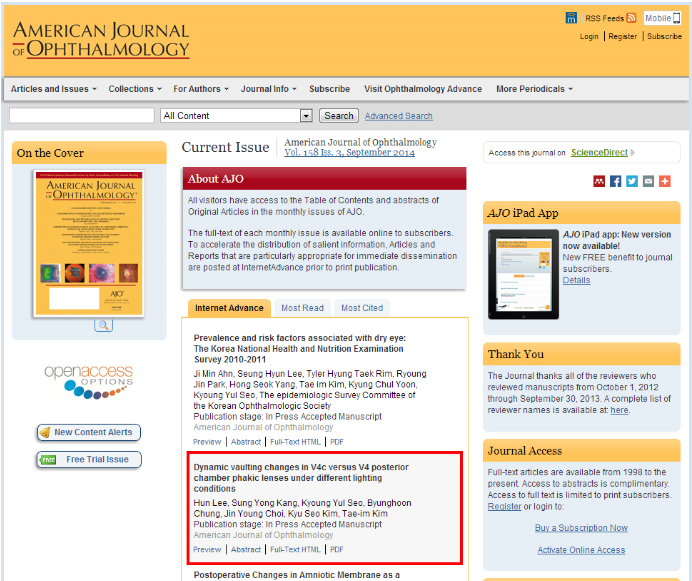
Task: Email this page via envelope icon
Action: tap(648, 181)
